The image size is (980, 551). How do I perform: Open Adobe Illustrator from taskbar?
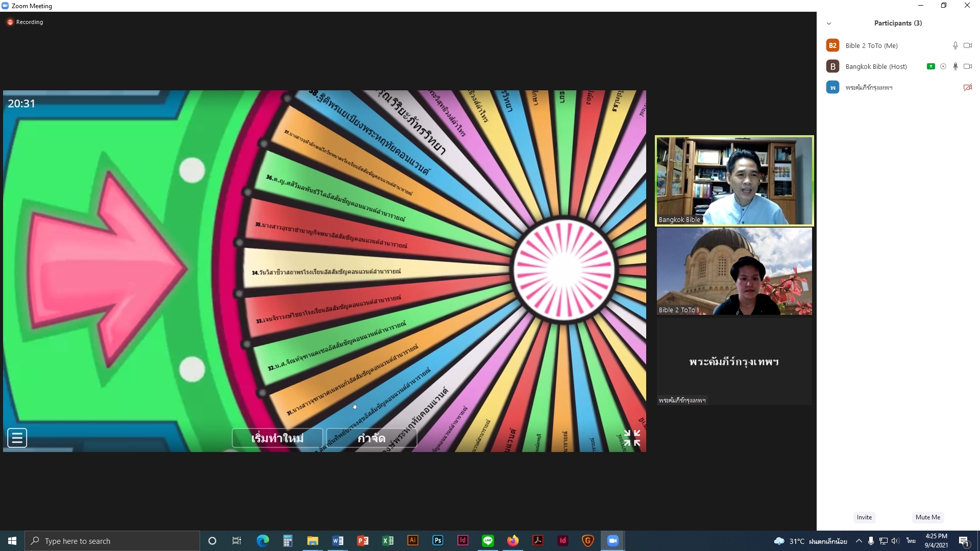412,541
